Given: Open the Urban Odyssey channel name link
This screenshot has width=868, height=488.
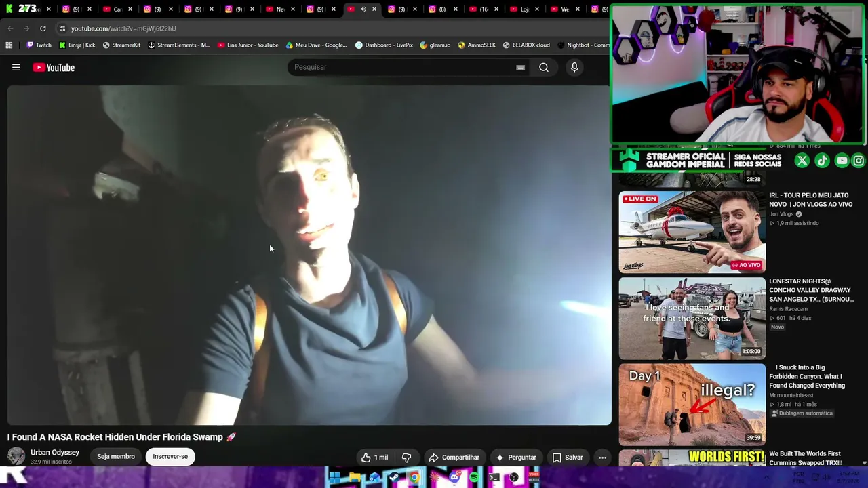Looking at the screenshot, I should (55, 452).
